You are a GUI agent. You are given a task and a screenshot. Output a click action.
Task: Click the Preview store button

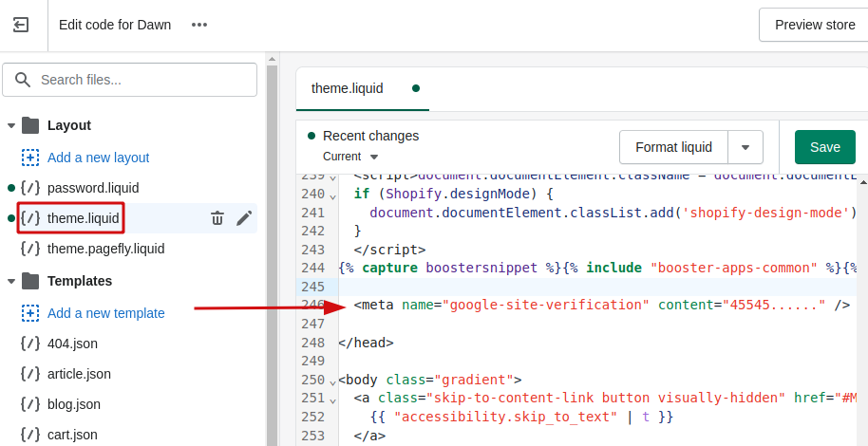(814, 25)
